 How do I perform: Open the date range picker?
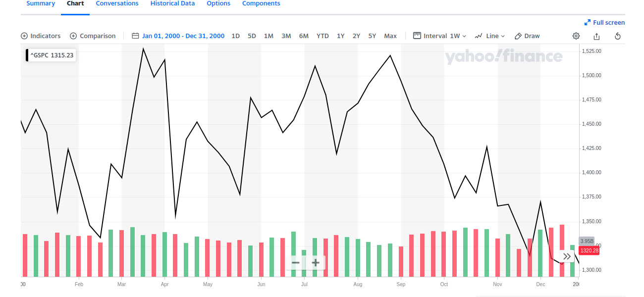[178, 36]
